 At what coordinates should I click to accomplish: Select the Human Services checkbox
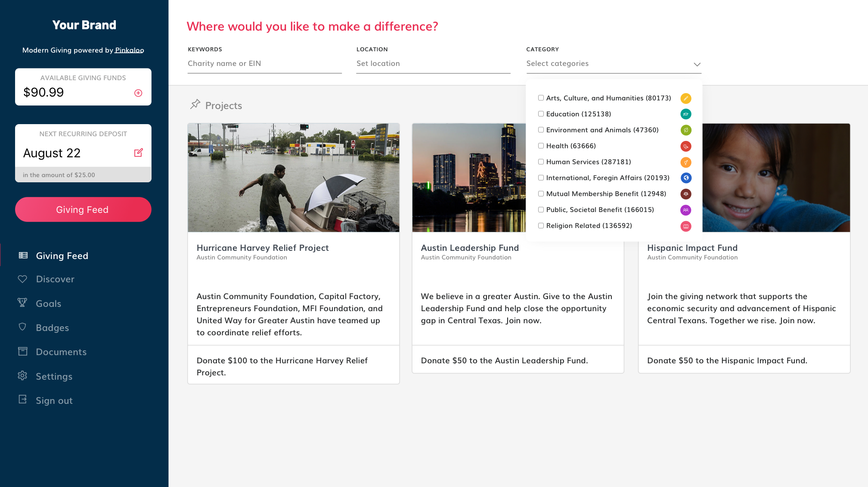[x=541, y=162]
